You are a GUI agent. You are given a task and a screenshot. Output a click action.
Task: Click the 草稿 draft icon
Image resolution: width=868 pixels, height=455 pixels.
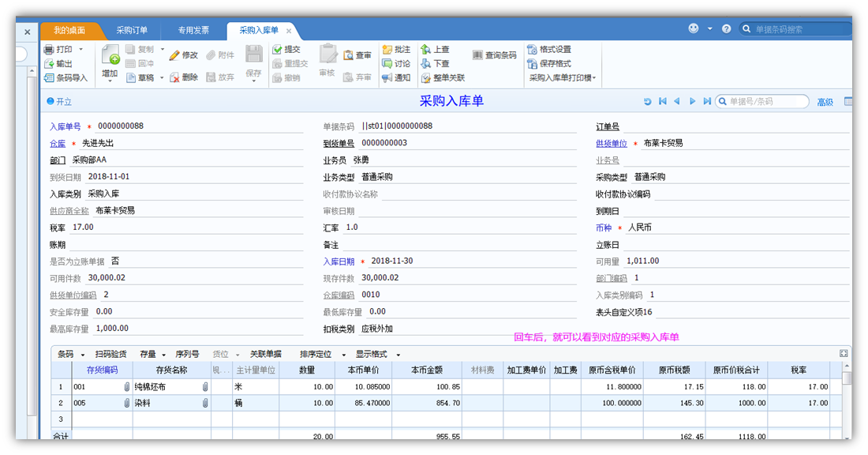pos(131,77)
